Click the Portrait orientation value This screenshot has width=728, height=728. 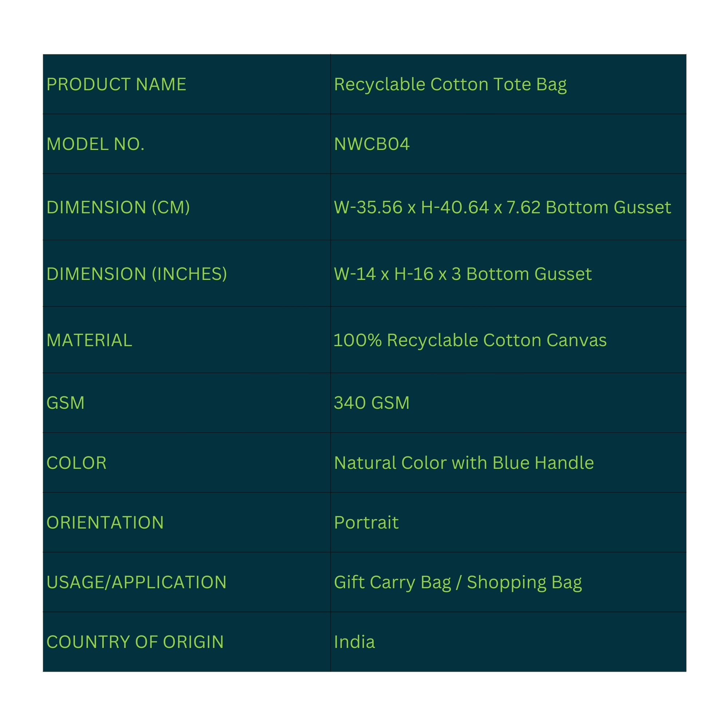[366, 522]
